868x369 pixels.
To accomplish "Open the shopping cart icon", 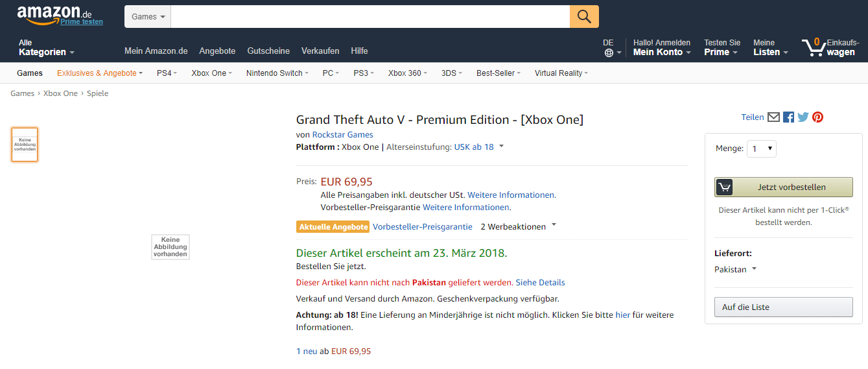I will 813,47.
